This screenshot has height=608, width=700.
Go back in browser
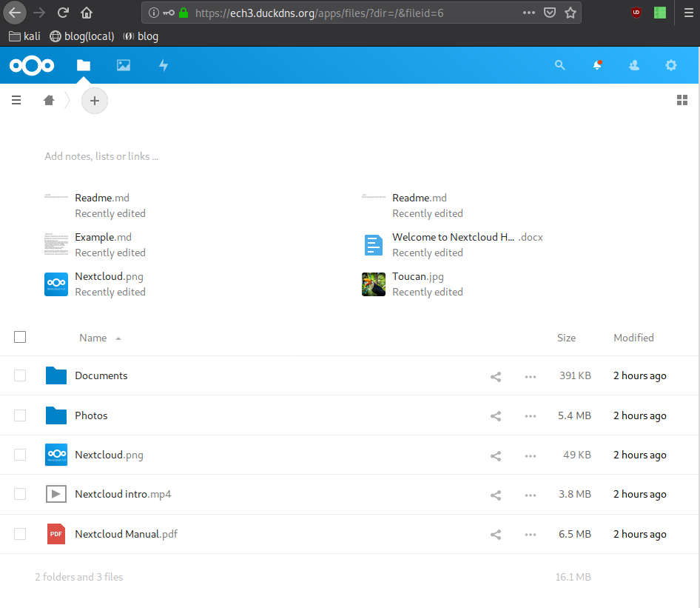(x=15, y=13)
